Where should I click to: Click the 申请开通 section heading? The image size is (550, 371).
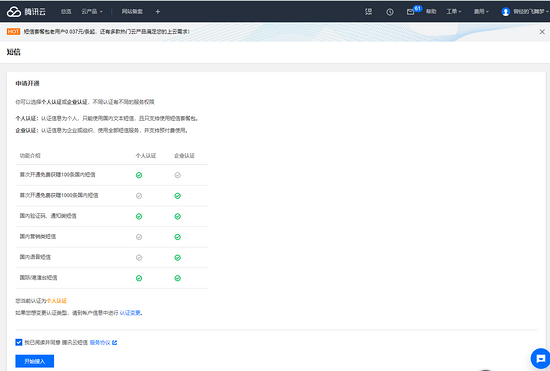click(x=27, y=83)
